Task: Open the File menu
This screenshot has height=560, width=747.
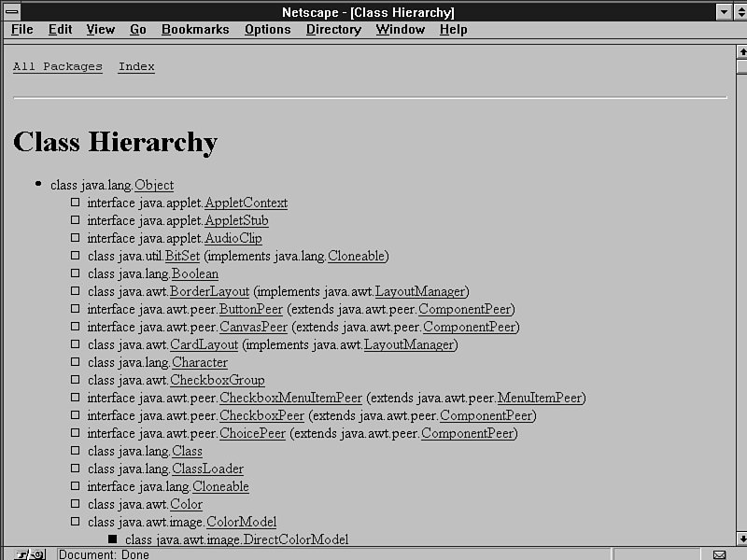Action: [21, 30]
